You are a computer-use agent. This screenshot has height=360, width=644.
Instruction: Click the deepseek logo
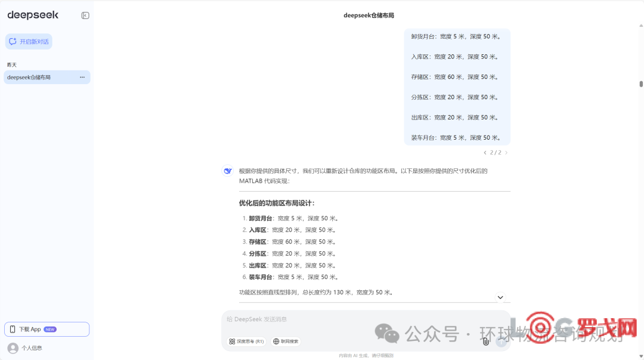(x=31, y=16)
